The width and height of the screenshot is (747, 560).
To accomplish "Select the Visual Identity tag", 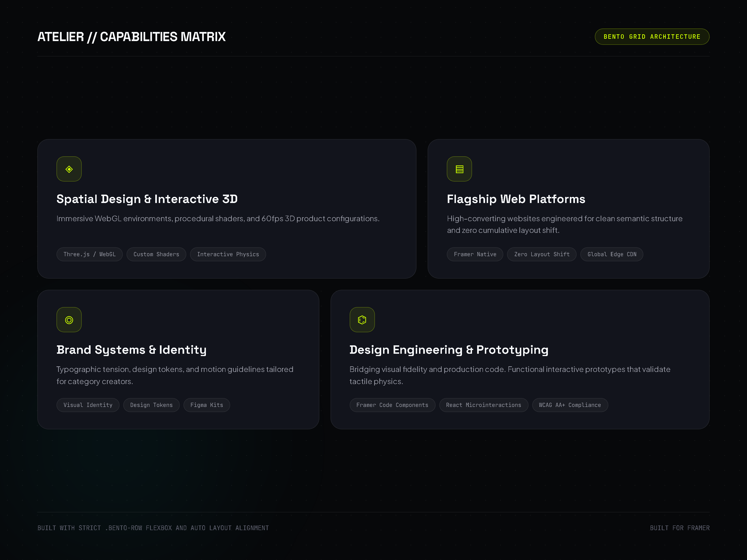I will [88, 405].
